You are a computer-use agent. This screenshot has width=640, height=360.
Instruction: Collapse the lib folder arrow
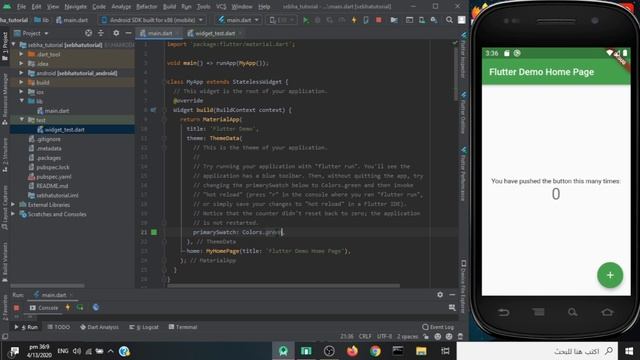pyautogui.click(x=21, y=101)
